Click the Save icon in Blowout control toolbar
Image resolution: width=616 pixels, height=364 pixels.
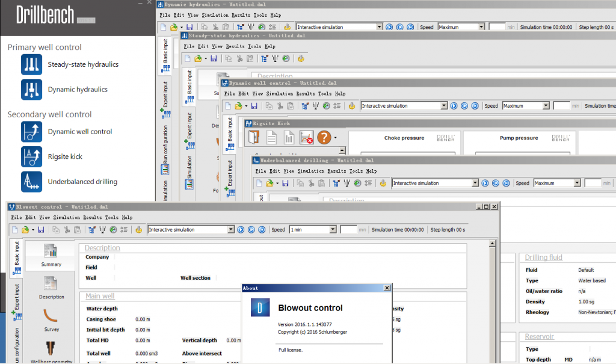(x=41, y=230)
